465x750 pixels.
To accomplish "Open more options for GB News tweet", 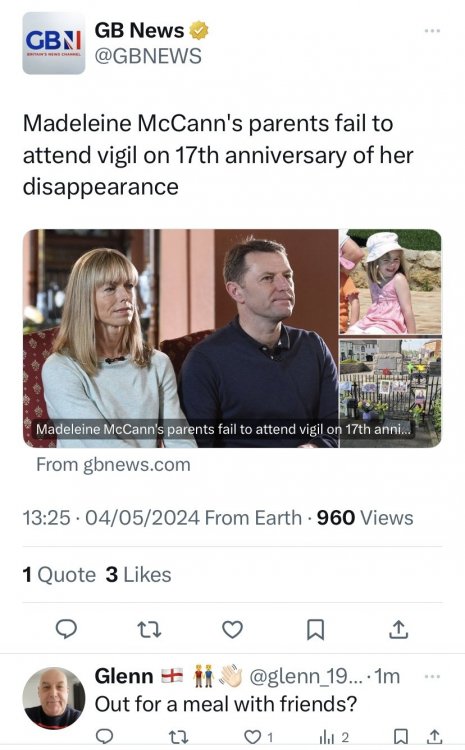I will [432, 31].
